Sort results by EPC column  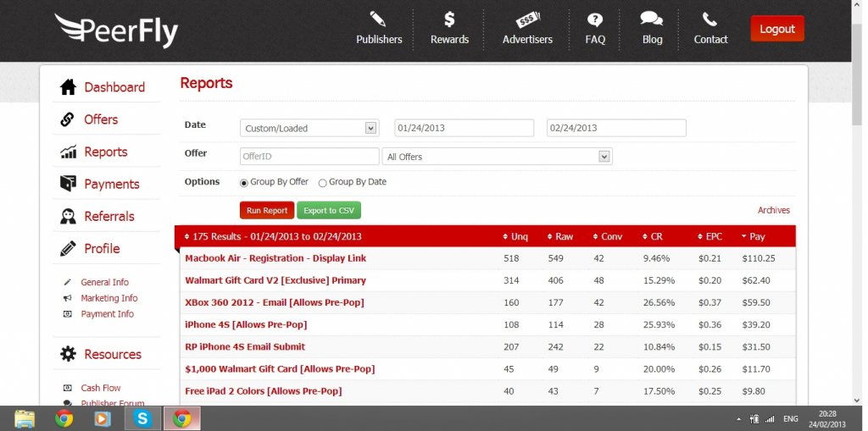click(x=709, y=237)
